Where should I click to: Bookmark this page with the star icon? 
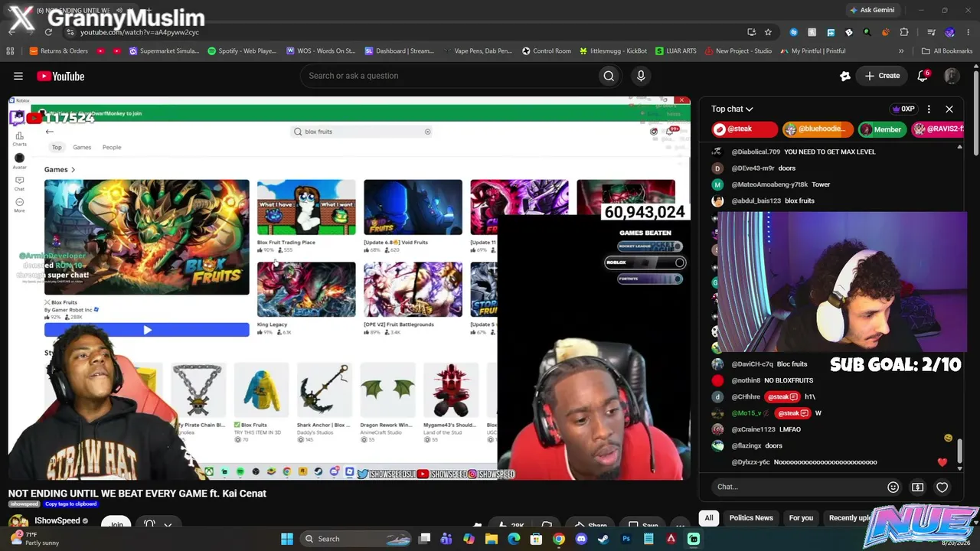pyautogui.click(x=768, y=32)
